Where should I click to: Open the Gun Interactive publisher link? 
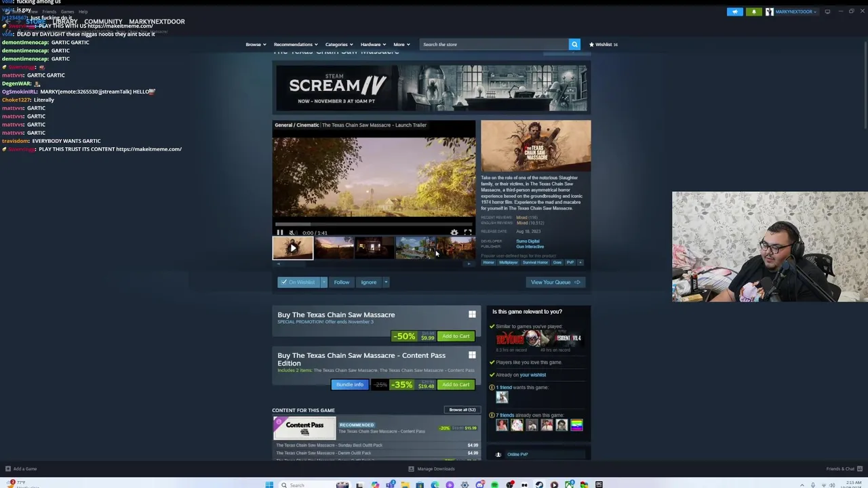530,247
